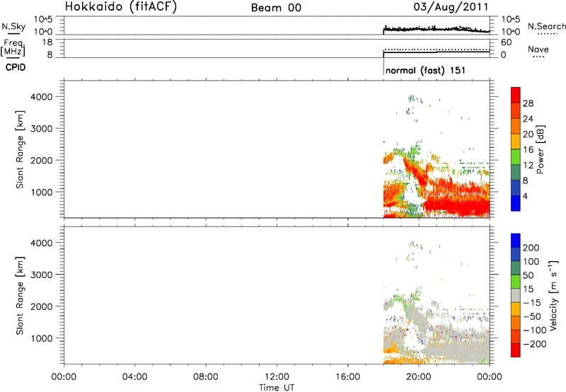Click the 1000 tick in the power panel
Image resolution: width=566 pixels, height=392 pixels.
click(x=42, y=192)
